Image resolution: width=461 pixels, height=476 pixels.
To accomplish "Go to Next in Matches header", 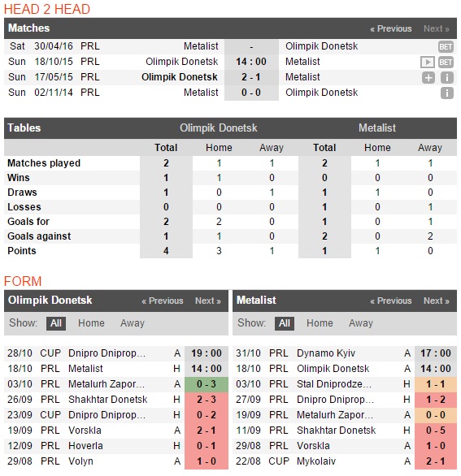I will pos(437,28).
